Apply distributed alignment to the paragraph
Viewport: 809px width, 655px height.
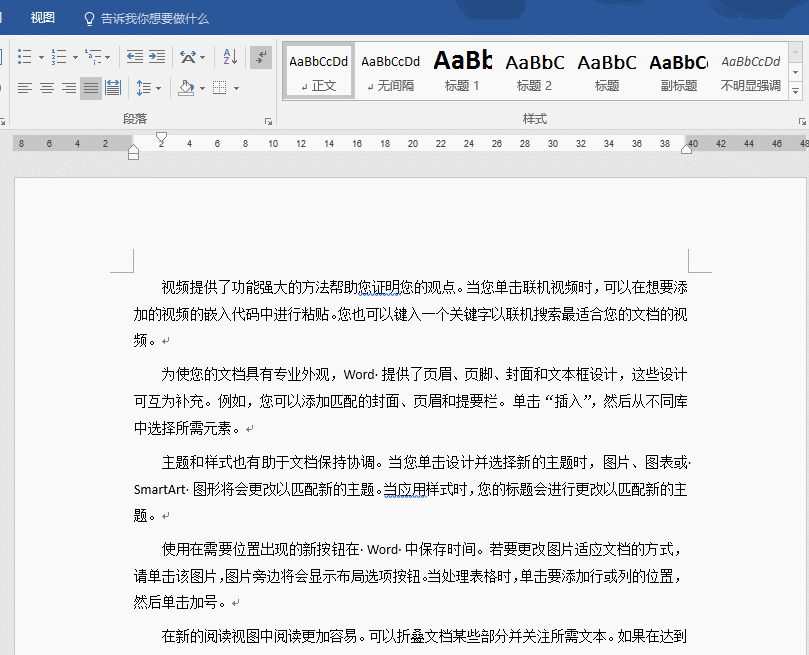tap(113, 88)
